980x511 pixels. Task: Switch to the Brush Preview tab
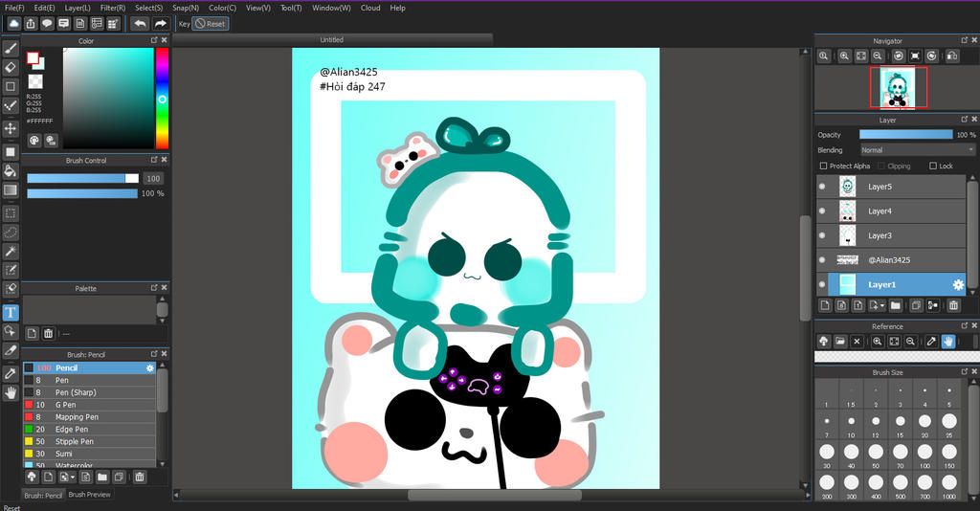(x=89, y=495)
